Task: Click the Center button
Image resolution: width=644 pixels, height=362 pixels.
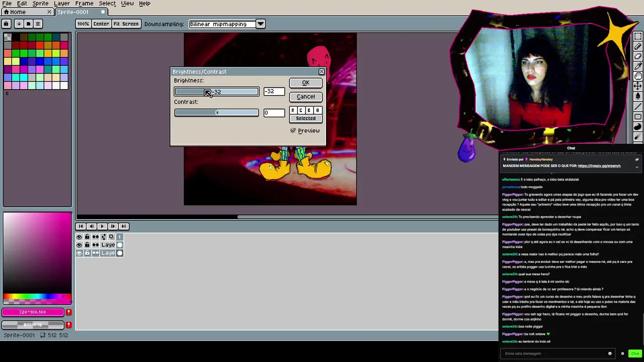Action: tap(101, 24)
